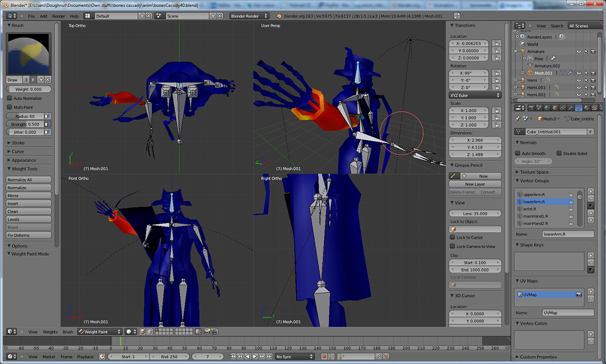The width and height of the screenshot is (606, 364).
Task: Toggle the lock for Location X
Action: click(x=497, y=44)
